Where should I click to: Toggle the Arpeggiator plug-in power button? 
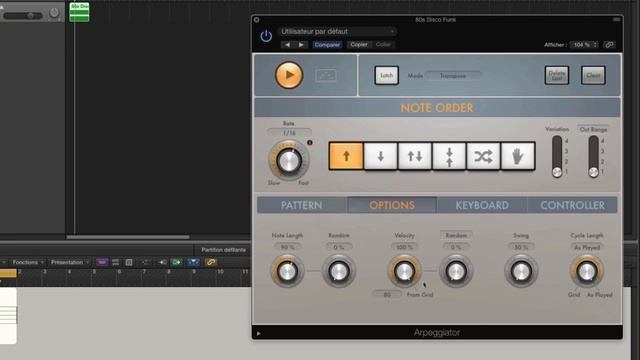point(266,36)
